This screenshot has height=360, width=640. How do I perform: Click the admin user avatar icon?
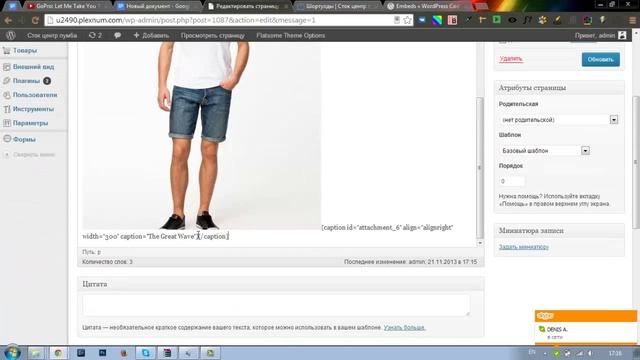[x=622, y=36]
